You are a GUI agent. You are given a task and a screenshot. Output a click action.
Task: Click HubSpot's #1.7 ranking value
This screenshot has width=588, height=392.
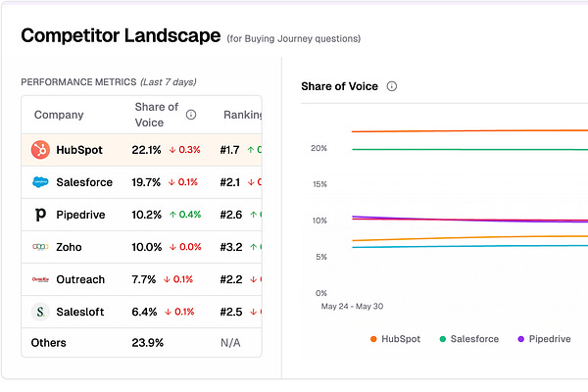tap(229, 150)
